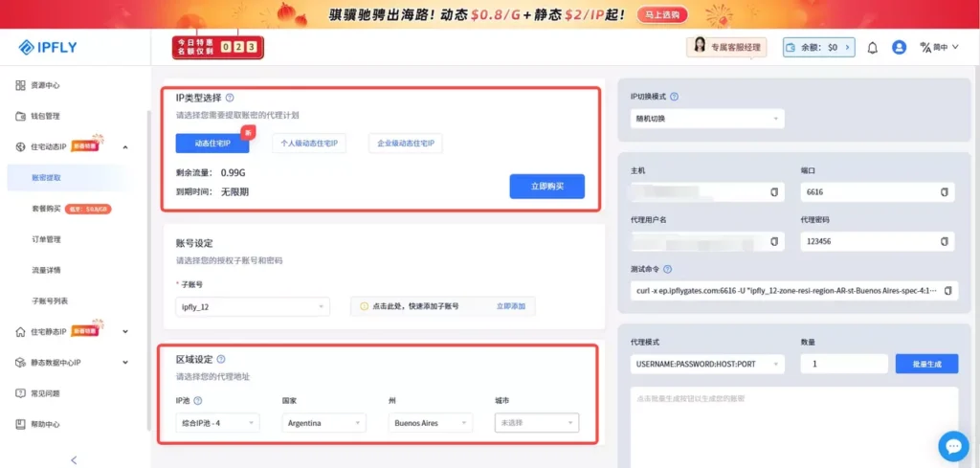Open the 国家 Argentina dropdown
The width and height of the screenshot is (980, 468).
click(x=323, y=423)
